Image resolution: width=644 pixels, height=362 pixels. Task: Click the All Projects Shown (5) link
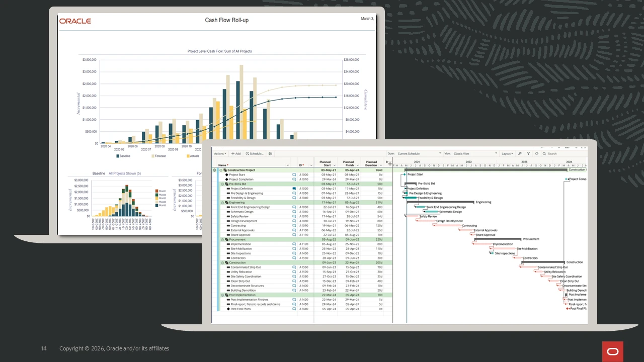click(125, 173)
